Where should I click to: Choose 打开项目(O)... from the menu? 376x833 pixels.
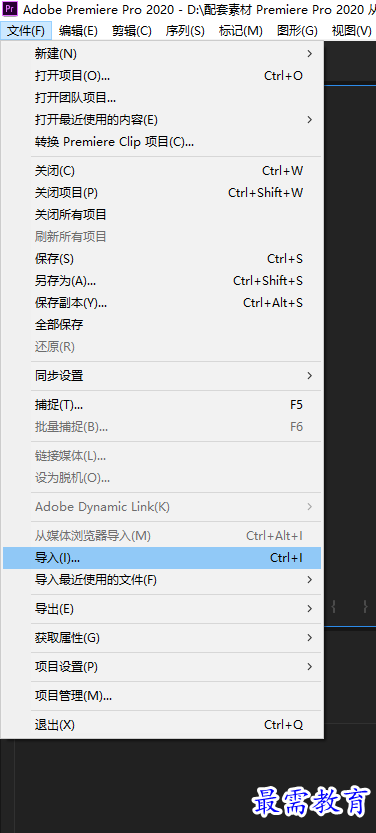click(162, 76)
